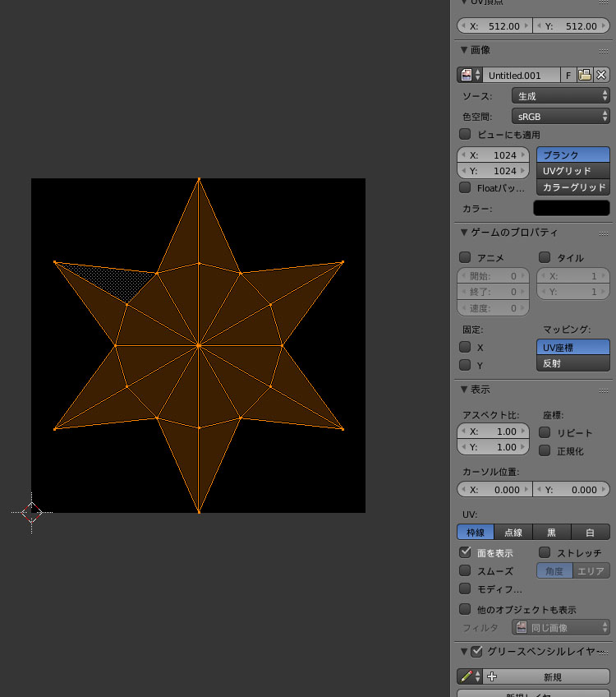
Task: Click the grease pencil datablock icon
Action: point(467,676)
